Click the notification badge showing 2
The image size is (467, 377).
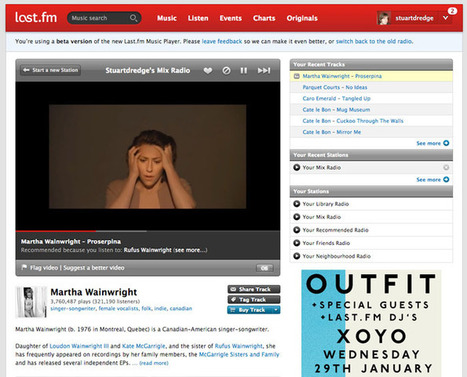pos(452,11)
